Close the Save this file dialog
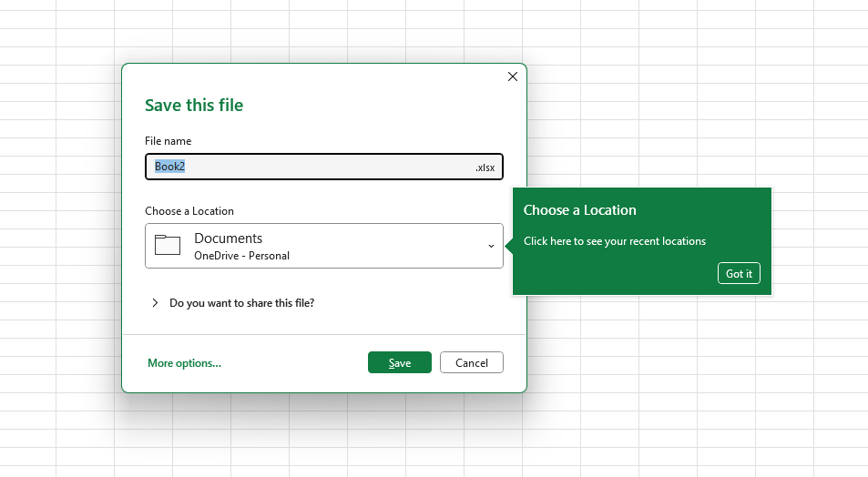The image size is (868, 477). 513,76
